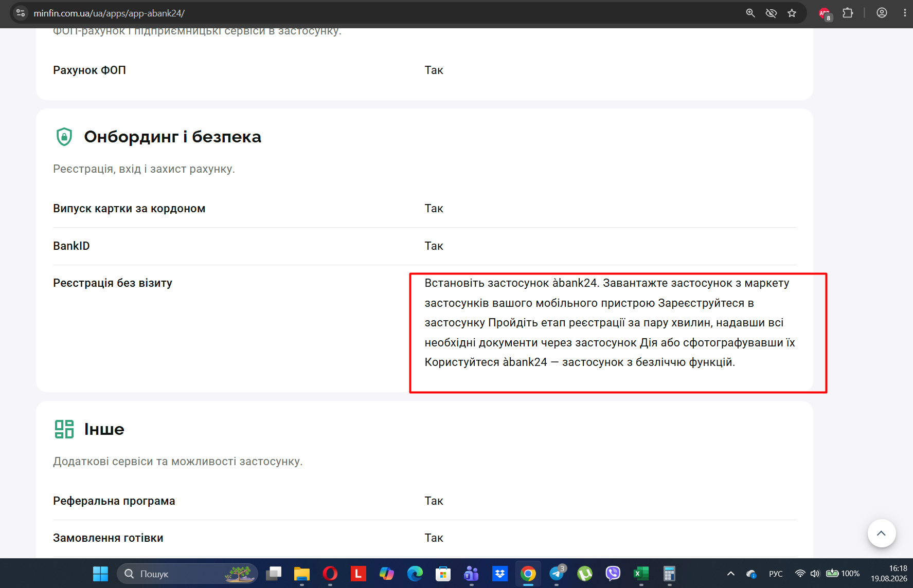Open the Chrome three-dot menu
Image resolution: width=913 pixels, height=588 pixels.
[904, 13]
